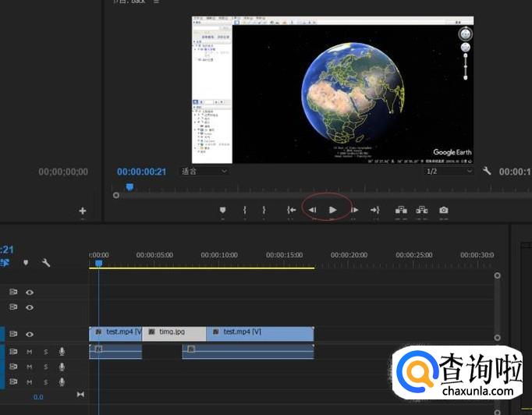Export frame with camera icon

(x=443, y=210)
